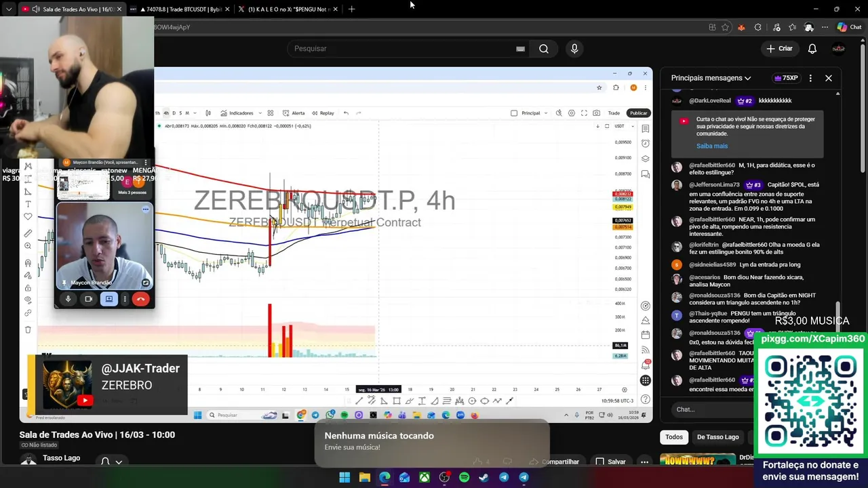Click the Saiba mais link
Viewport: 868px width, 488px height.
tap(712, 146)
